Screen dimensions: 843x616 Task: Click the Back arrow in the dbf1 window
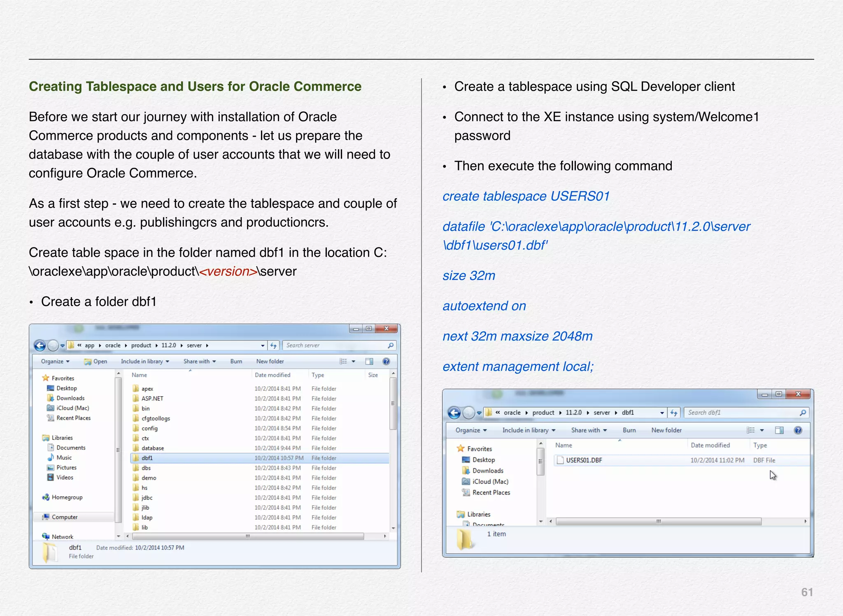[454, 412]
